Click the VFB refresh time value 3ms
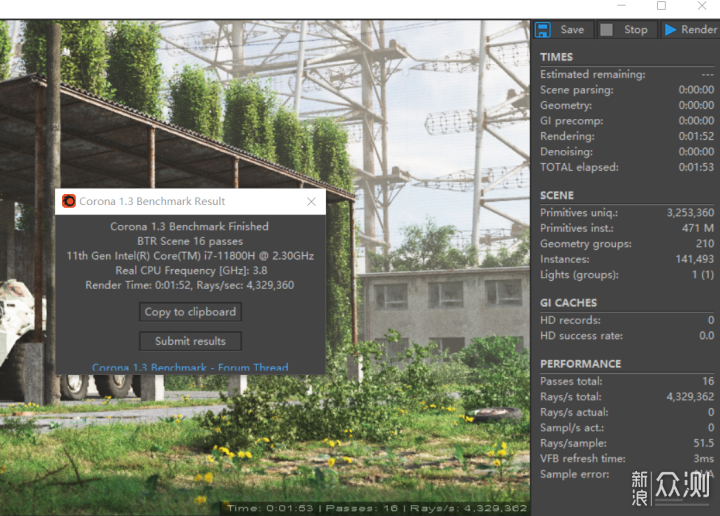 pos(703,458)
